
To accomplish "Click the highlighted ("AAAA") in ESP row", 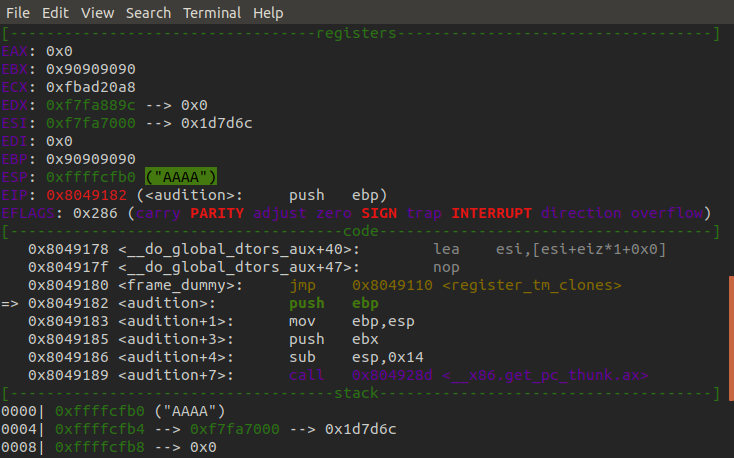I will coord(181,177).
